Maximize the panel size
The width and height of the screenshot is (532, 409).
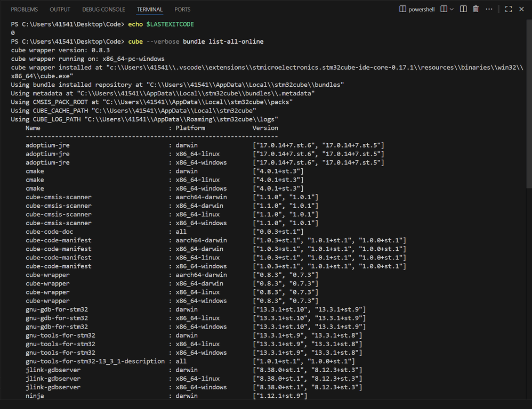point(508,9)
